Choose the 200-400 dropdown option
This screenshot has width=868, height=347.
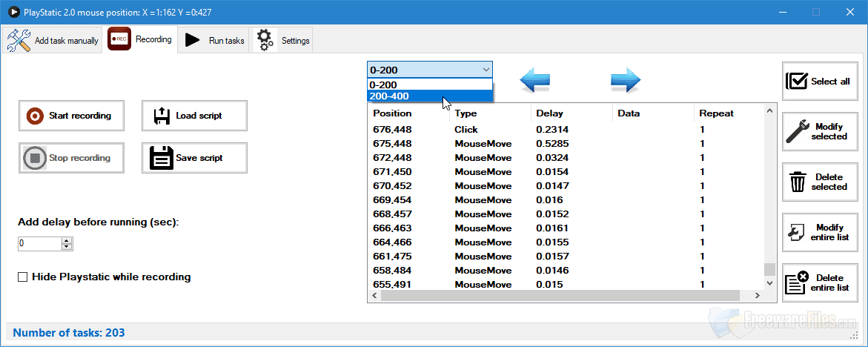[430, 96]
